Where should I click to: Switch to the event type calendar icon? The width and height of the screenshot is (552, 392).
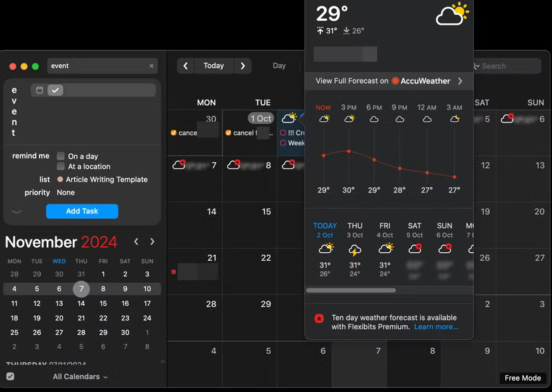click(39, 90)
